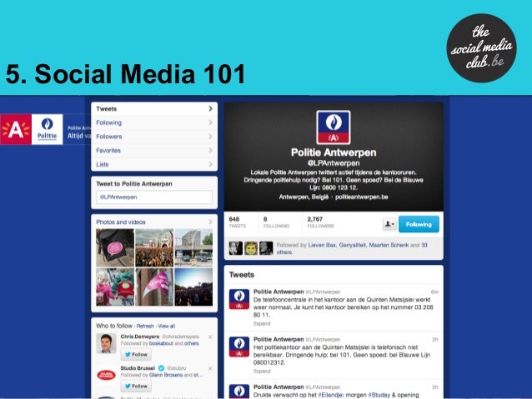Screen dimensions: 532x399
Task: Open the Following list item
Action: coord(154,122)
